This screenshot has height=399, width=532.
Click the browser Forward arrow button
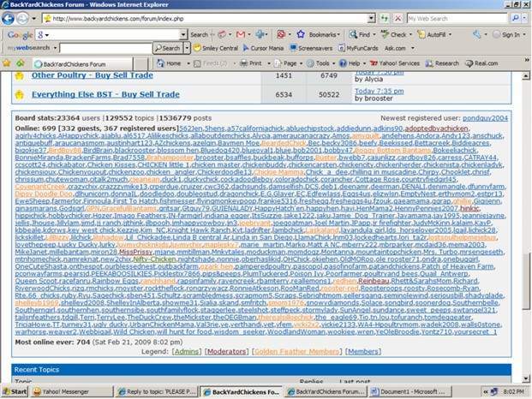pyautogui.click(x=22, y=19)
